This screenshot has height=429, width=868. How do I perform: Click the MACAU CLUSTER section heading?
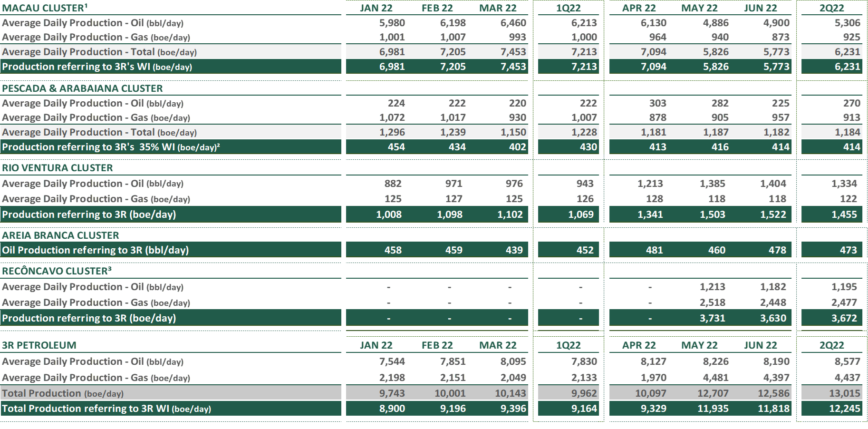tap(44, 8)
